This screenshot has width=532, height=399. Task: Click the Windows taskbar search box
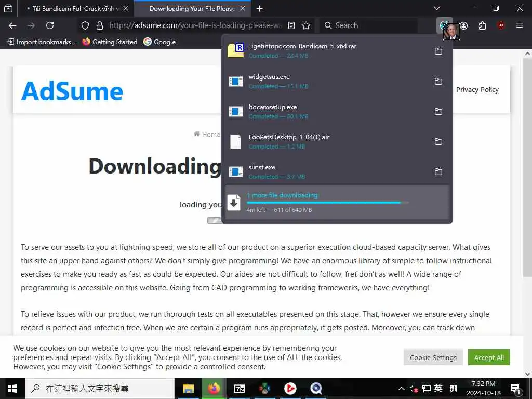100,389
